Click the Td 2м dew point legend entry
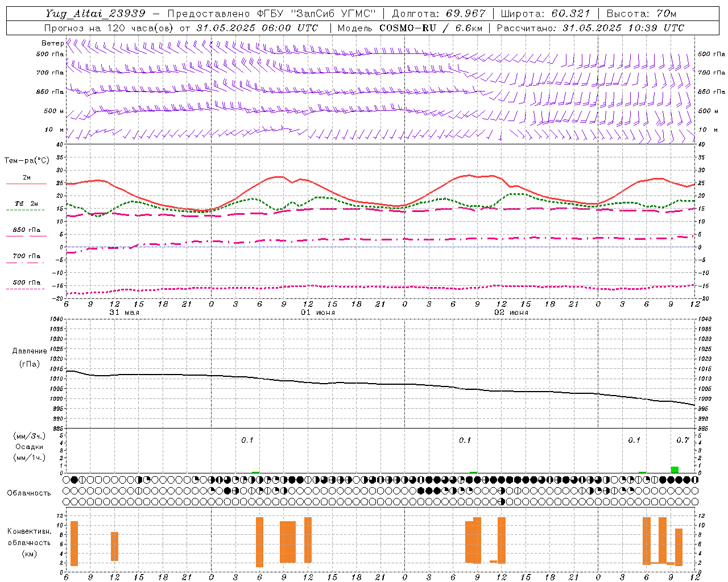The width and height of the screenshot is (728, 582). [27, 203]
